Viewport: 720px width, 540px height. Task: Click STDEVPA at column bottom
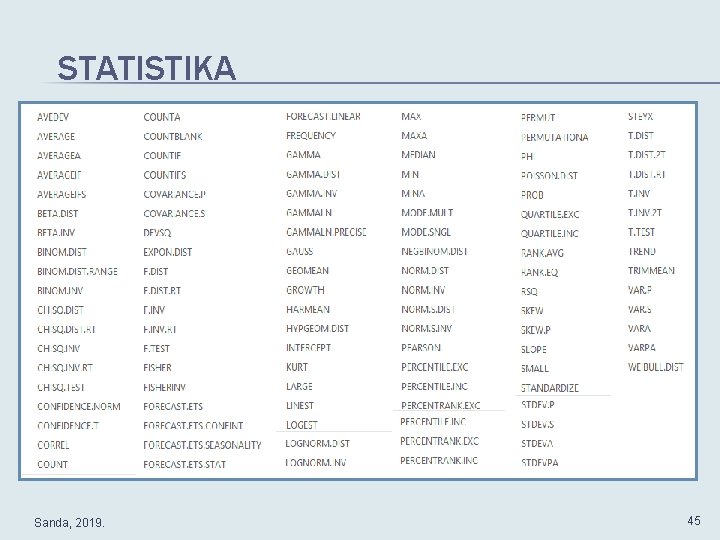click(540, 462)
